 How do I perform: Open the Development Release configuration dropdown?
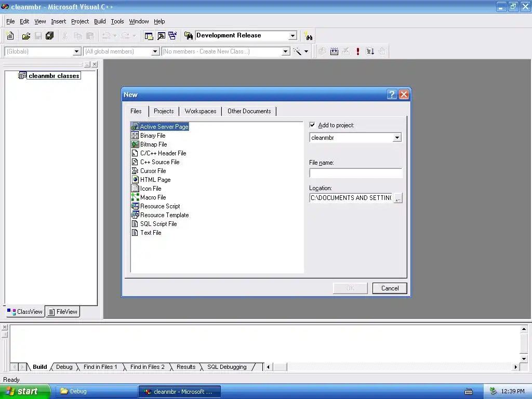tap(292, 36)
